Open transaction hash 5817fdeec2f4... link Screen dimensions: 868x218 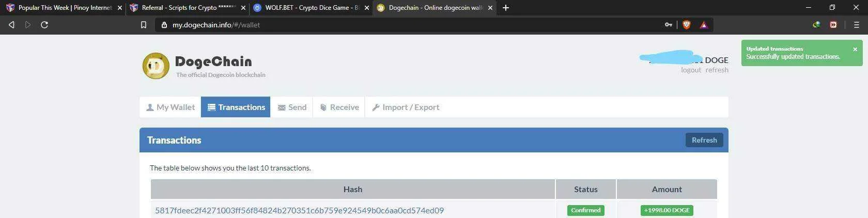coord(299,210)
